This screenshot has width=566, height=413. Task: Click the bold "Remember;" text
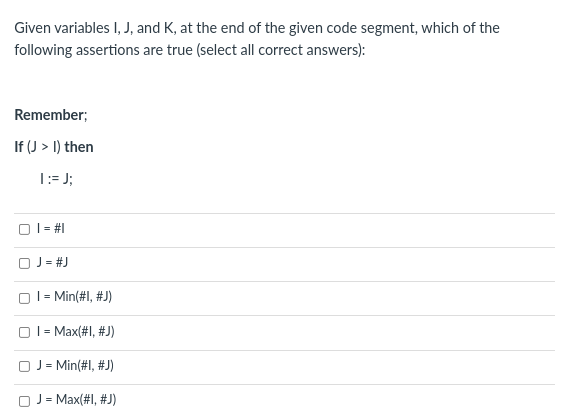click(51, 115)
